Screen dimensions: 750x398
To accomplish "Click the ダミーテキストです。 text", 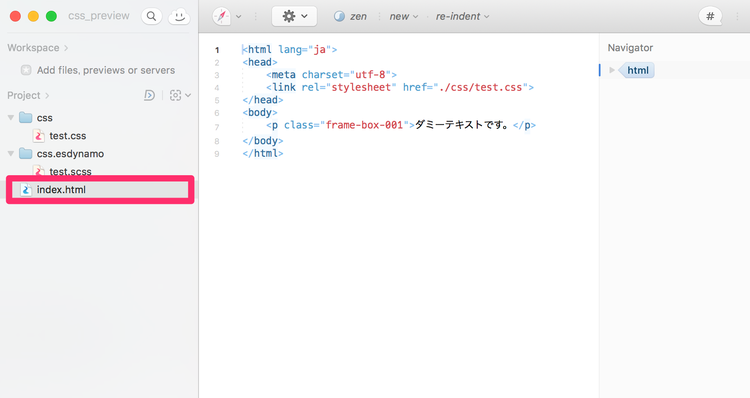I will (x=462, y=125).
